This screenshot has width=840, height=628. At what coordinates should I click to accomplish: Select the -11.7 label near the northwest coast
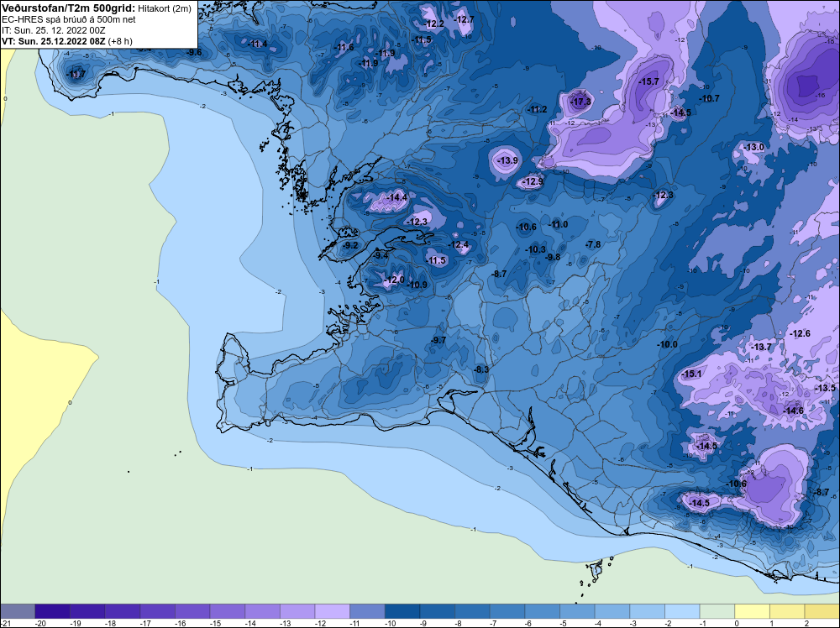76,75
